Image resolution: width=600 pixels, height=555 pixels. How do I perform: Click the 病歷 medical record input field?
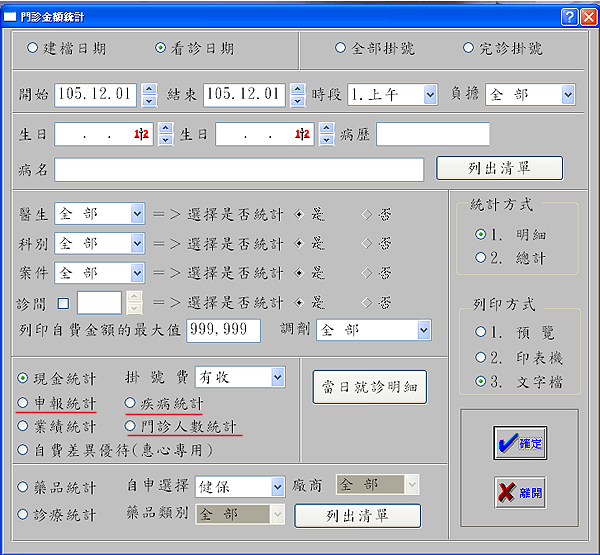click(x=432, y=134)
